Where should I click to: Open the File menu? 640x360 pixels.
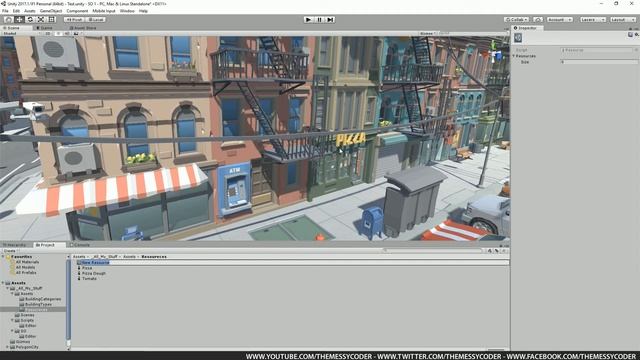point(5,11)
